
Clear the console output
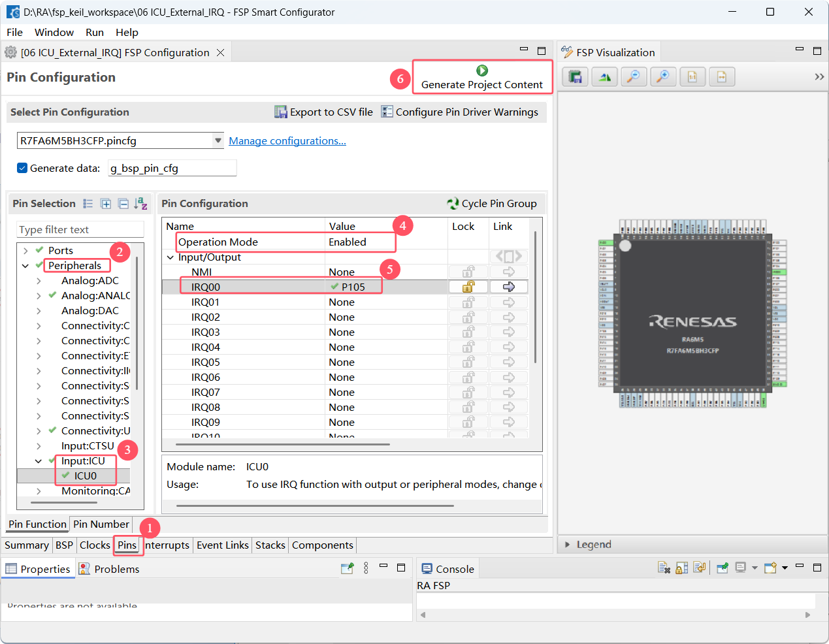(x=664, y=568)
